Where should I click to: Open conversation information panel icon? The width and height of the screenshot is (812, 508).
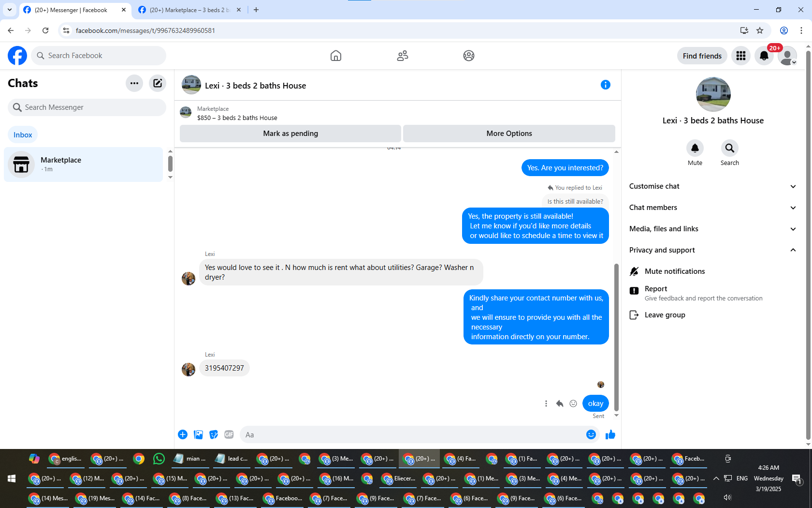[x=606, y=85]
